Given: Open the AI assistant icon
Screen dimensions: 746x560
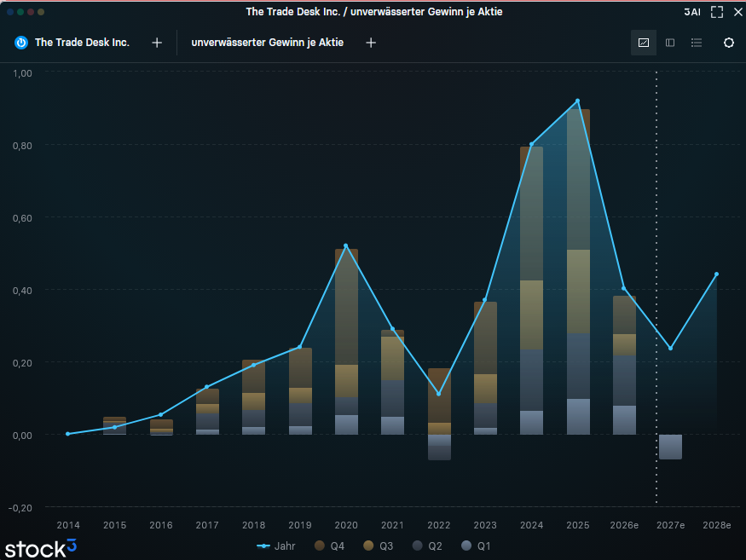Looking at the screenshot, I should pos(692,12).
